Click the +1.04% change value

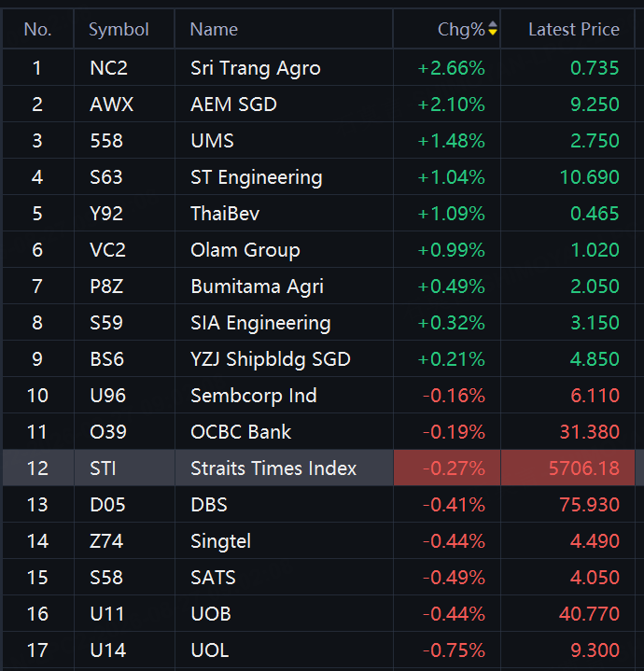(451, 177)
